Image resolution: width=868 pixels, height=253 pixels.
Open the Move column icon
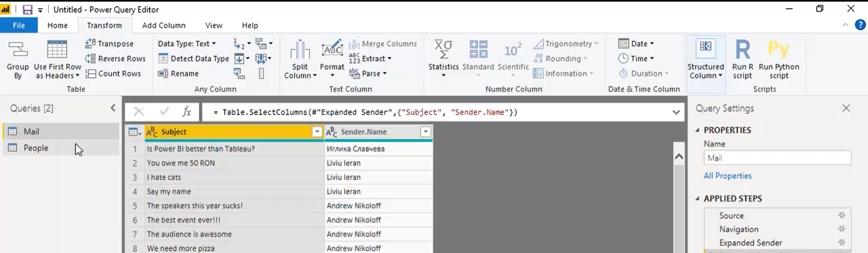tap(263, 58)
